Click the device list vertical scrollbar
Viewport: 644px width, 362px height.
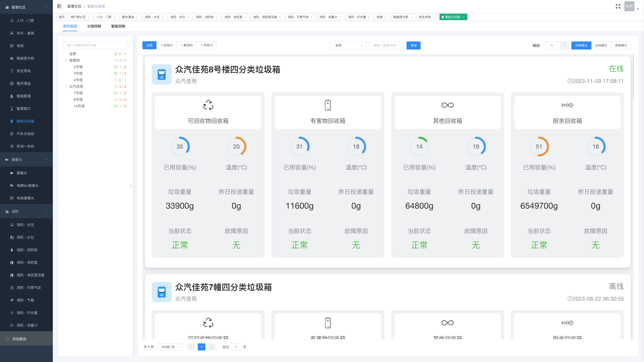(633, 77)
